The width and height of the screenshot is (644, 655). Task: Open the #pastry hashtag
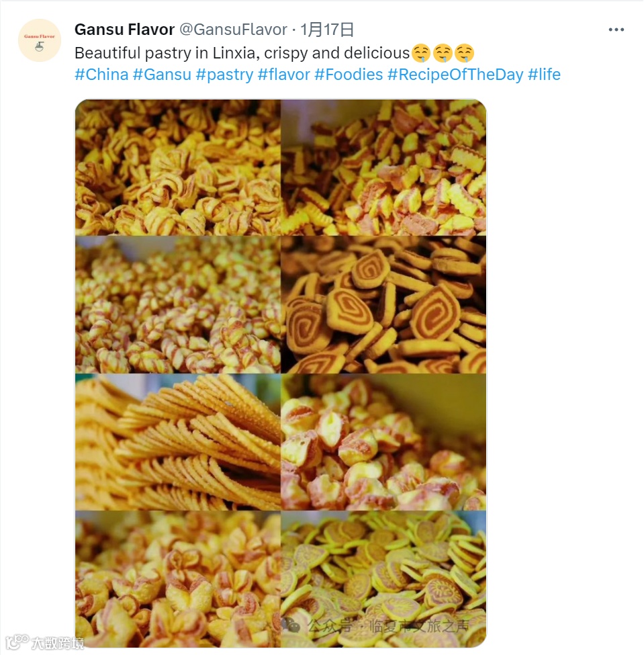[225, 75]
